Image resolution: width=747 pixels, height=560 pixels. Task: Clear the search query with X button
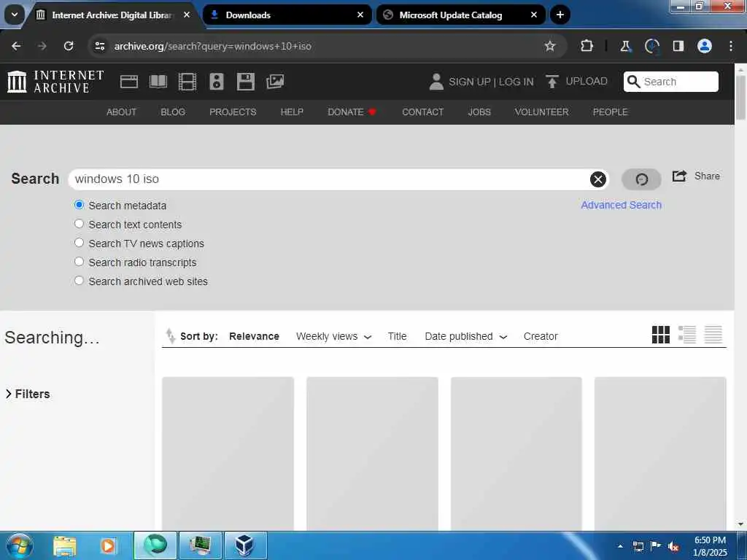pos(598,179)
